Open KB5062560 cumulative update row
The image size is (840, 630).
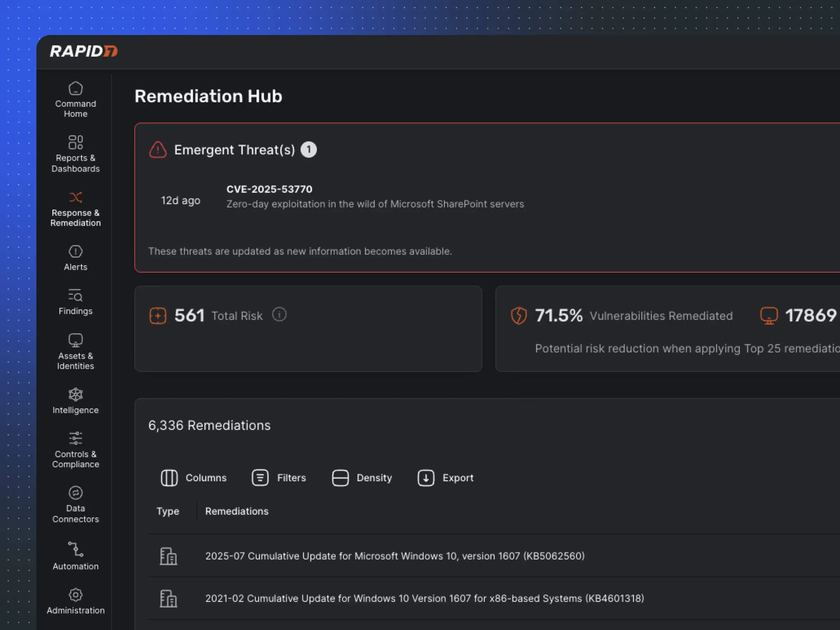(x=394, y=556)
